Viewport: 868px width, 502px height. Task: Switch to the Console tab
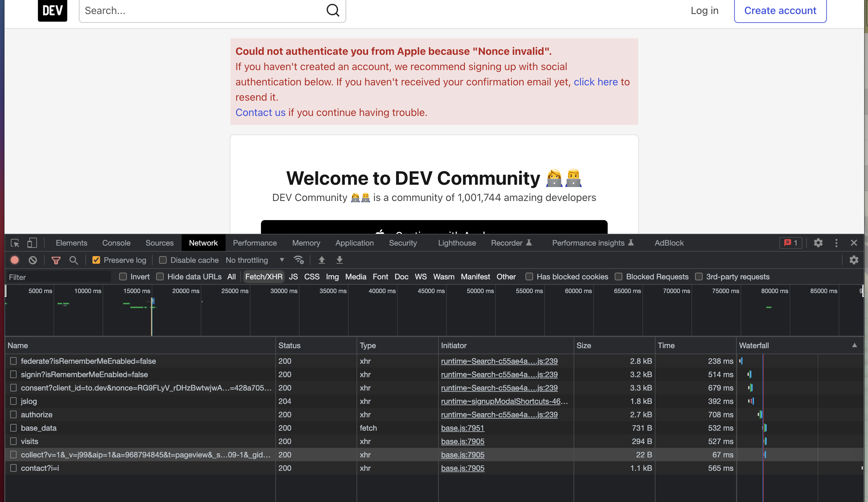point(116,243)
